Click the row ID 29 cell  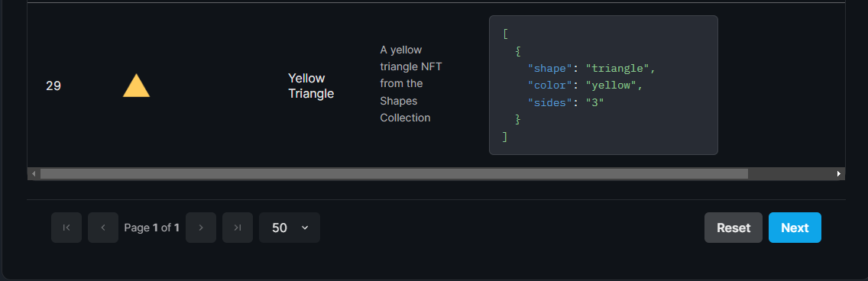pyautogui.click(x=53, y=86)
